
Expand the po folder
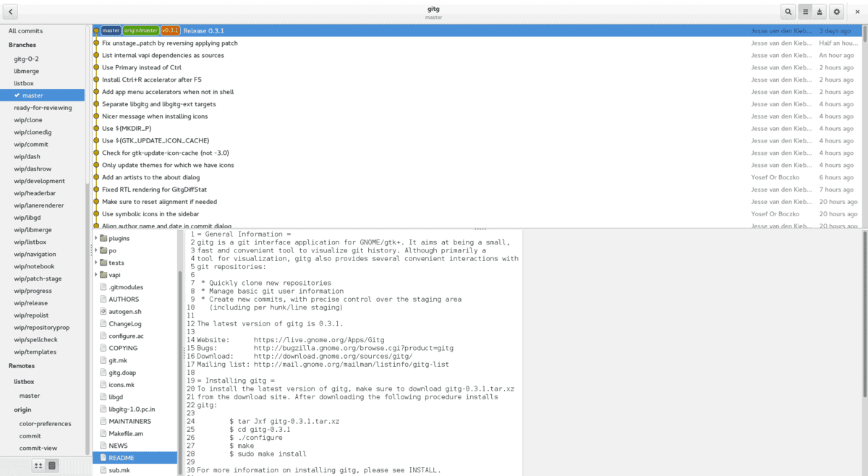[x=96, y=250]
